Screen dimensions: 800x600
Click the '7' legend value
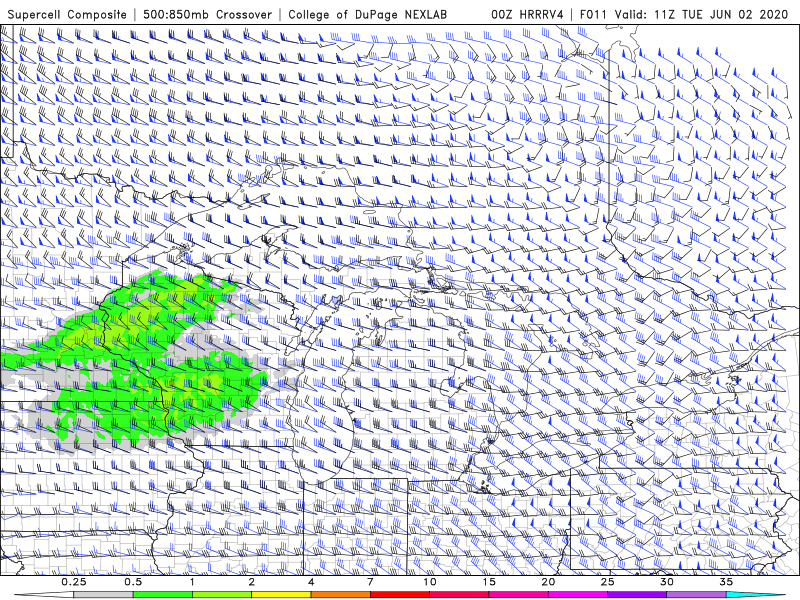point(370,582)
